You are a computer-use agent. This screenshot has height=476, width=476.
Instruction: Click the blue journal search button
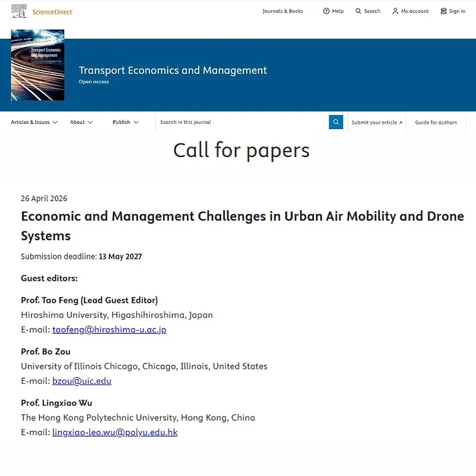tap(336, 122)
